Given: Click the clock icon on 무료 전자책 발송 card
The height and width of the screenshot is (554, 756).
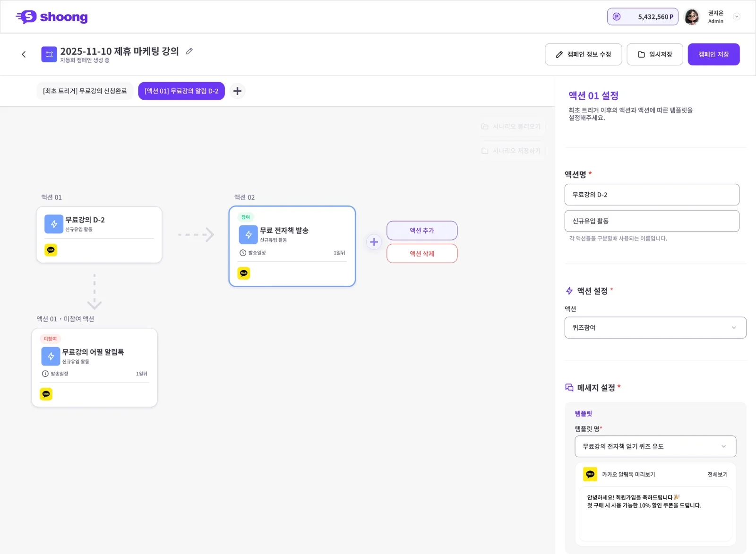Looking at the screenshot, I should [x=243, y=253].
